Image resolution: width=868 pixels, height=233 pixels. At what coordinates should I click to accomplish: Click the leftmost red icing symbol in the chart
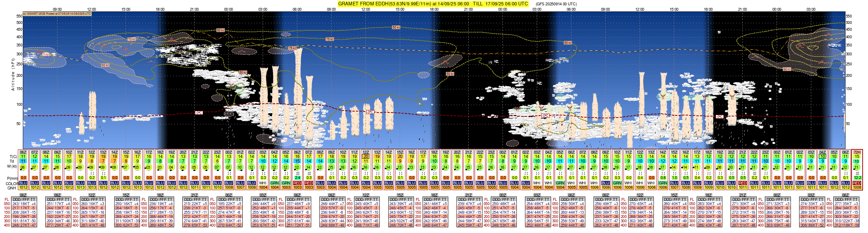point(231,85)
